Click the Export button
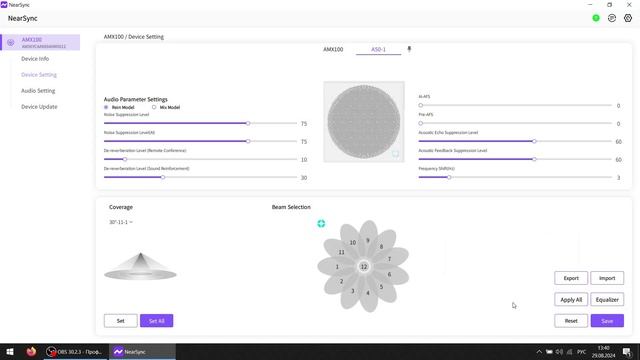This screenshot has height=360, width=640. [x=571, y=278]
